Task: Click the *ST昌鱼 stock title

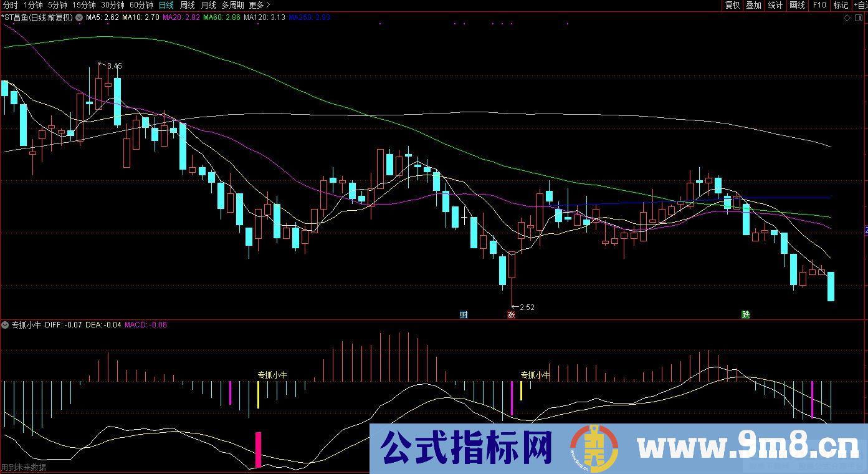Action: point(37,17)
